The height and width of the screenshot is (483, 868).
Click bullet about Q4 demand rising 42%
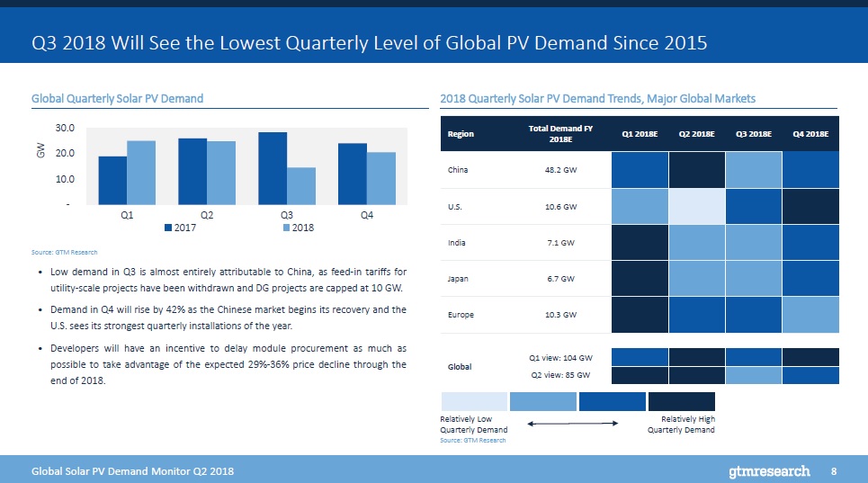[x=228, y=318]
